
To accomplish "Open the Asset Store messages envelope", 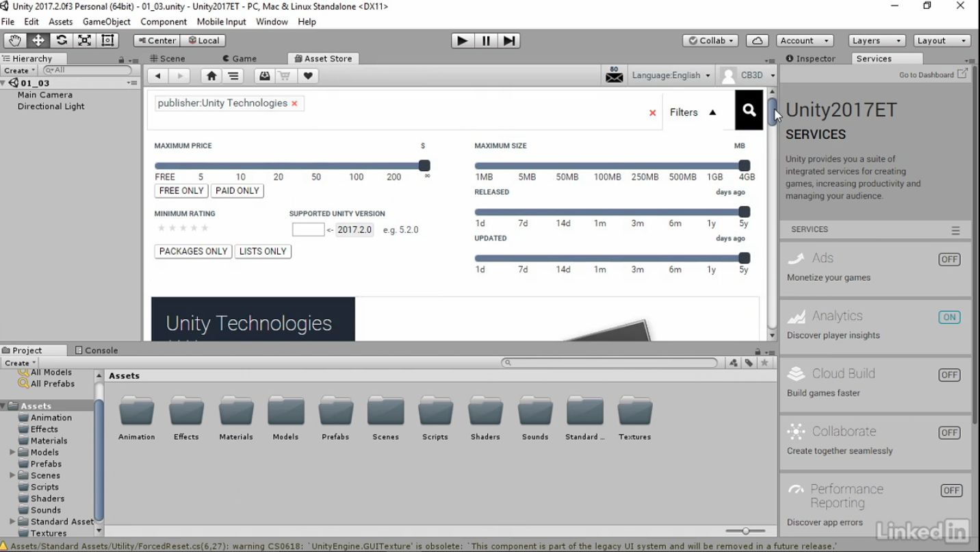I will point(615,75).
